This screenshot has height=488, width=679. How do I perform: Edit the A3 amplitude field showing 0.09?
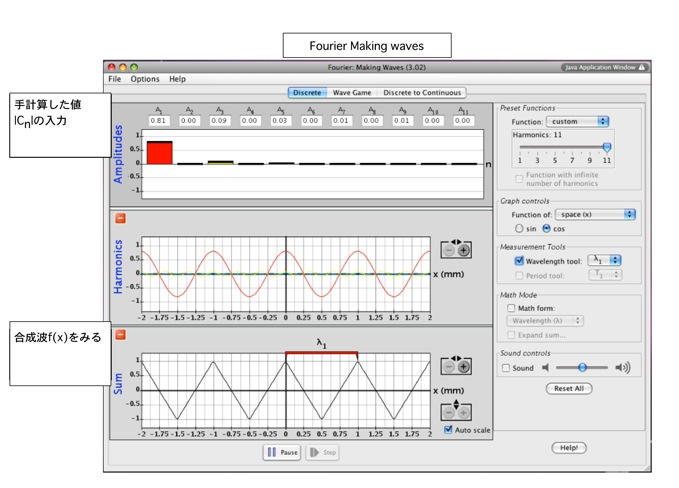[x=219, y=120]
